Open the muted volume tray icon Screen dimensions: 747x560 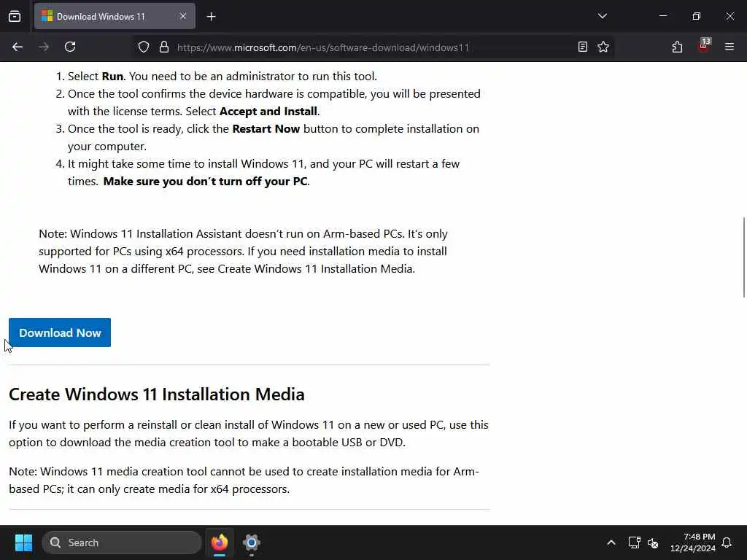click(653, 542)
